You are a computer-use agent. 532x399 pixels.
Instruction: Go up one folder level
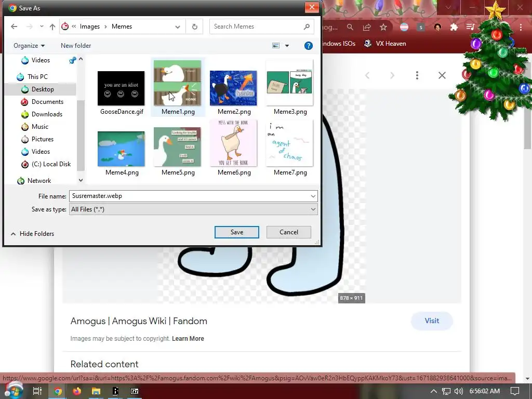(52, 26)
